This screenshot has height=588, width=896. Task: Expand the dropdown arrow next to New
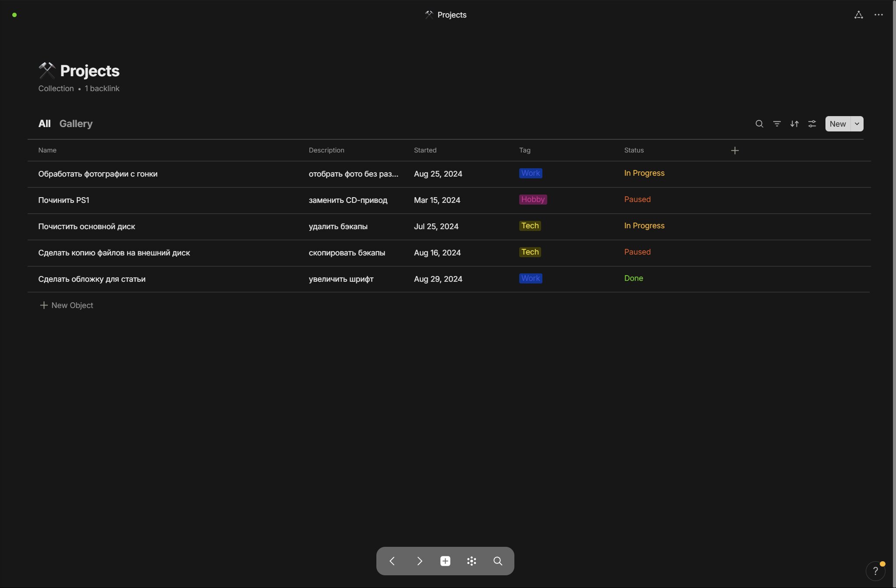pos(857,124)
